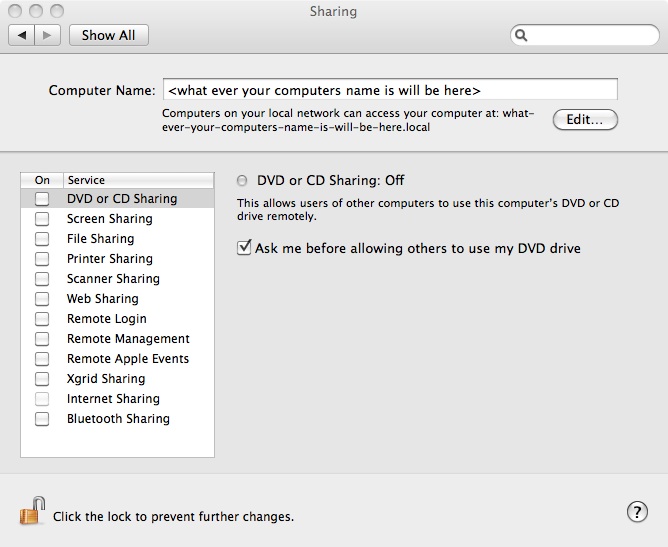Click the Computer Name text field
This screenshot has height=547, width=668.
pos(389,89)
